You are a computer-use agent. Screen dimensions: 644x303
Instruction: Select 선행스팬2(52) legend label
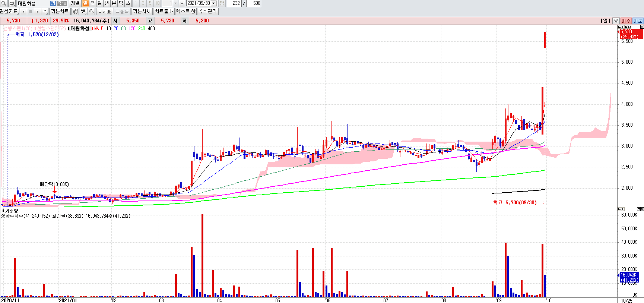click(x=51, y=28)
